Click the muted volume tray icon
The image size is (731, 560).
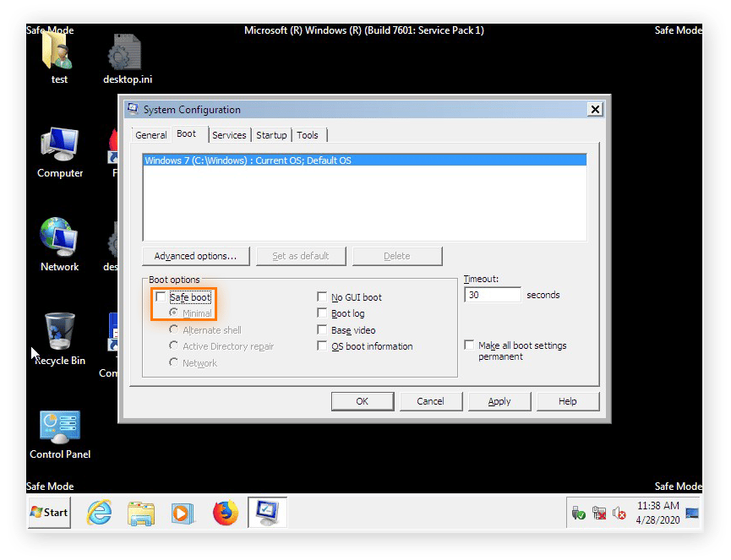(x=619, y=513)
